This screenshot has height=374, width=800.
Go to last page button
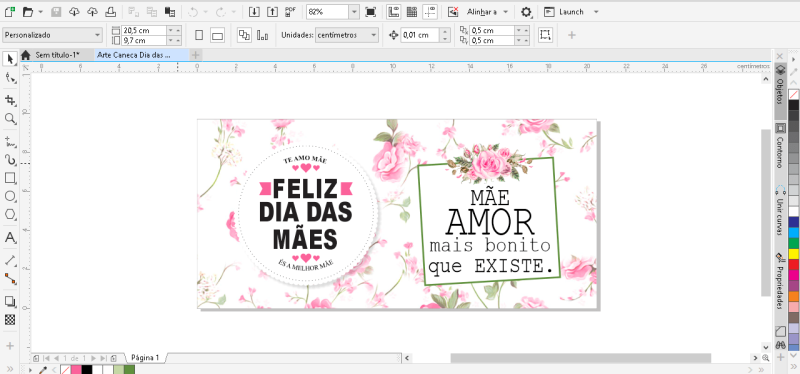104,358
